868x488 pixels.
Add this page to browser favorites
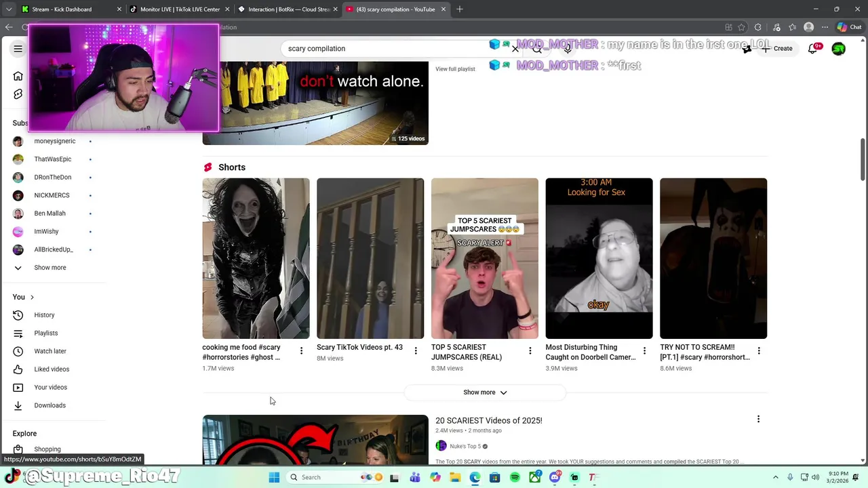tap(741, 27)
